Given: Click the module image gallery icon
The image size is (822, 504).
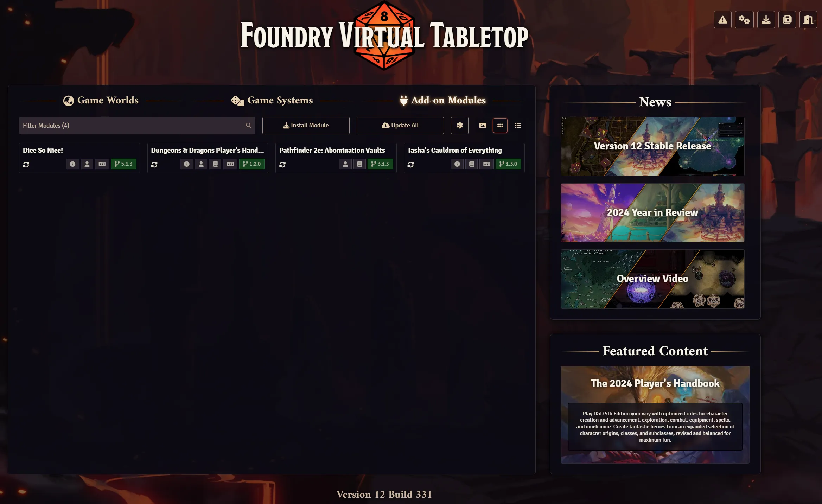Looking at the screenshot, I should click(x=483, y=125).
